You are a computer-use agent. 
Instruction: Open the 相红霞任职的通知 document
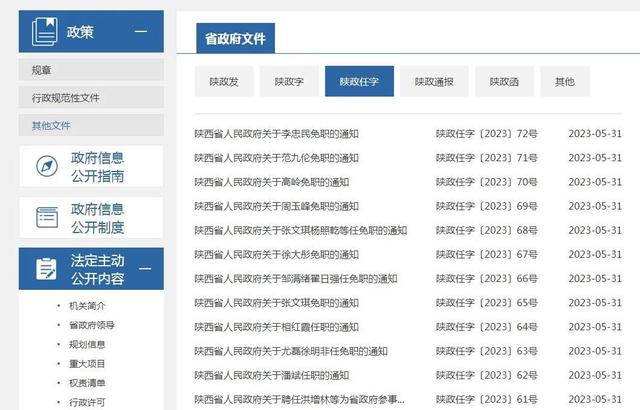(276, 327)
